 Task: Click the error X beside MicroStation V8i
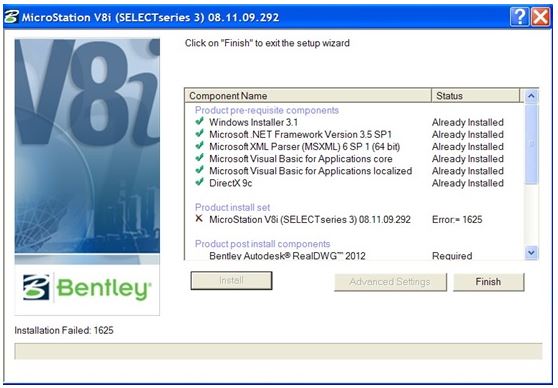(x=199, y=219)
